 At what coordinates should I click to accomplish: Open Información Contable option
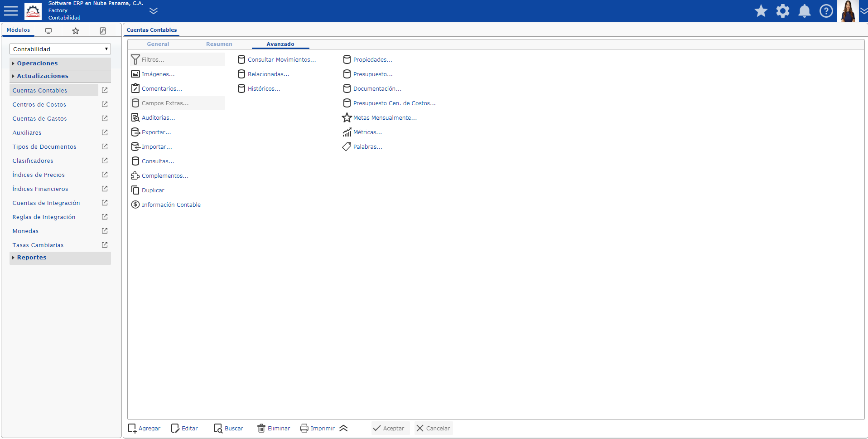coord(166,205)
